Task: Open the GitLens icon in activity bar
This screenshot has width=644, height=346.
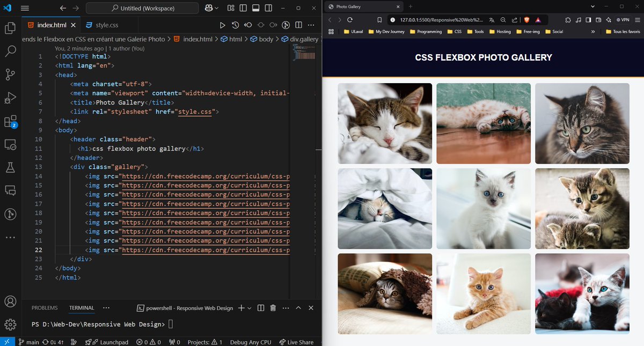Action: pos(10,214)
